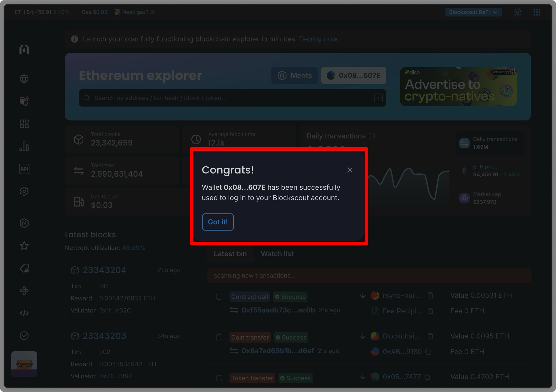Open the rsync-buil... address
This screenshot has width=556, height=392.
tap(402, 295)
